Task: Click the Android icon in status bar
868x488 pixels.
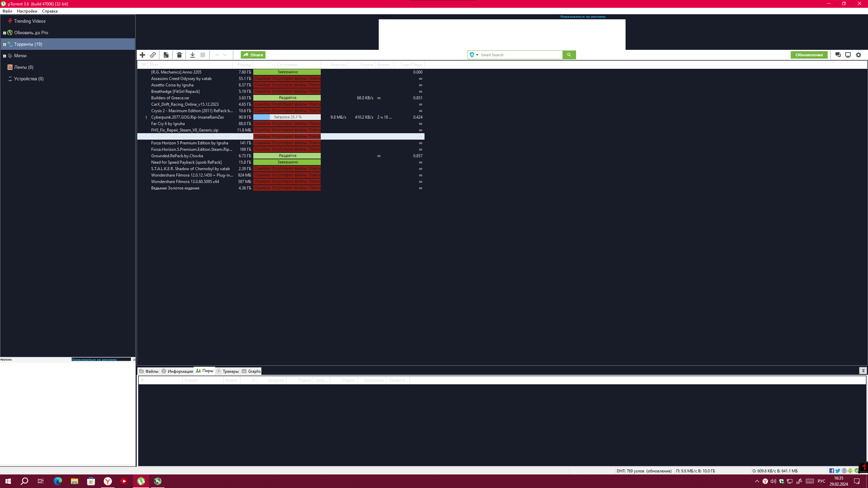Action: (x=850, y=471)
